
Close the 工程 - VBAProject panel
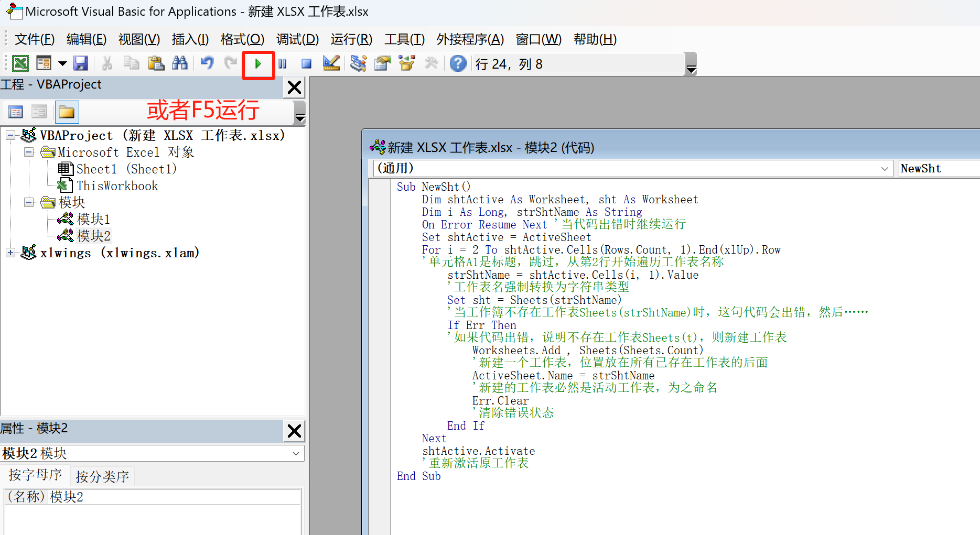click(x=294, y=87)
